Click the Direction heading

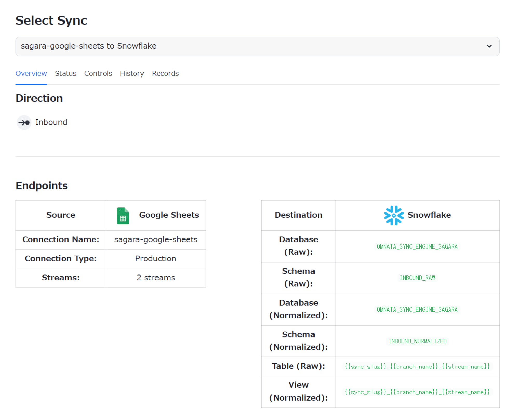[39, 98]
